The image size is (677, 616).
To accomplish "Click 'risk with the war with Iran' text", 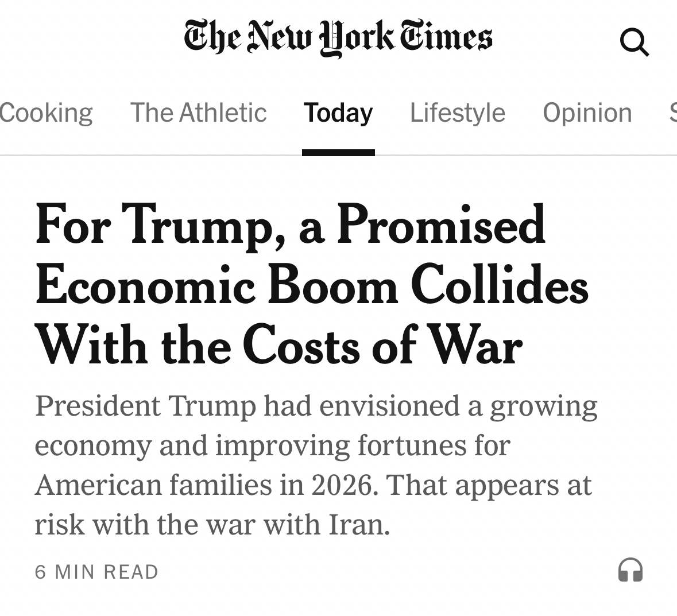I will pyautogui.click(x=212, y=525).
